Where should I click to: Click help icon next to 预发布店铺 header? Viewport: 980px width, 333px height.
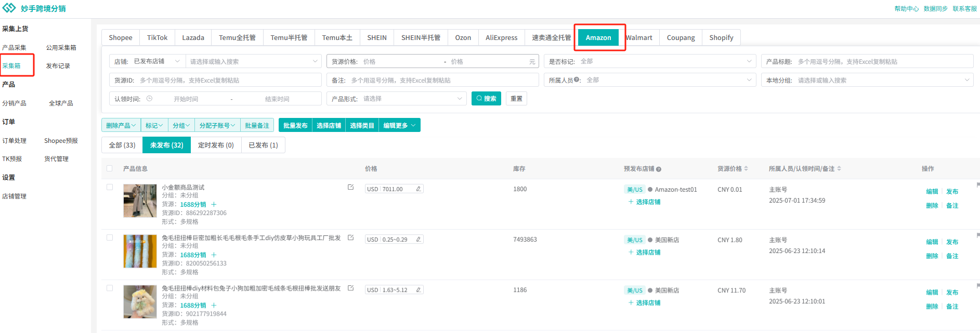coord(659,169)
